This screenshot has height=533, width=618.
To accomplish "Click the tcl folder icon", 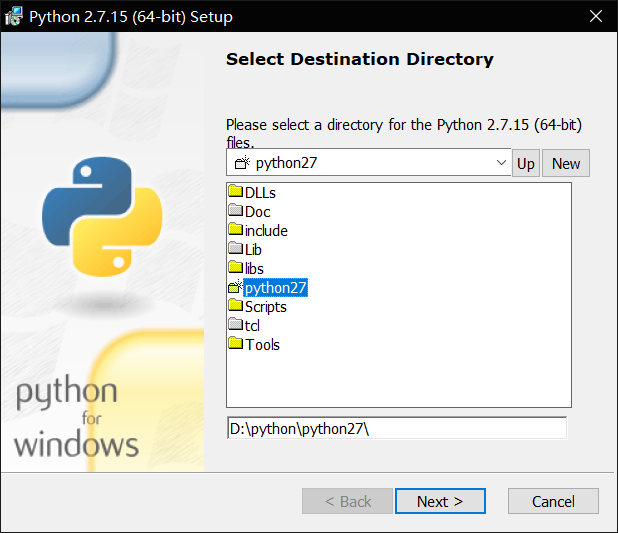I will coord(236,324).
